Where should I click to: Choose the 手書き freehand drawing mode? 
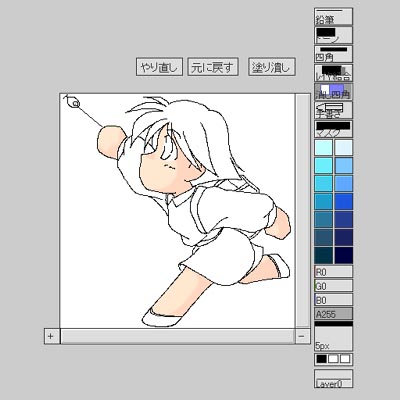333,110
